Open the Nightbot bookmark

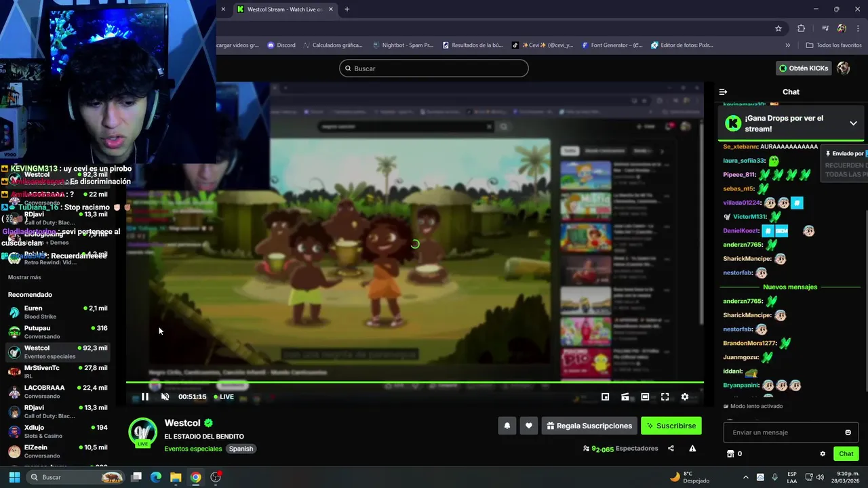pyautogui.click(x=403, y=45)
